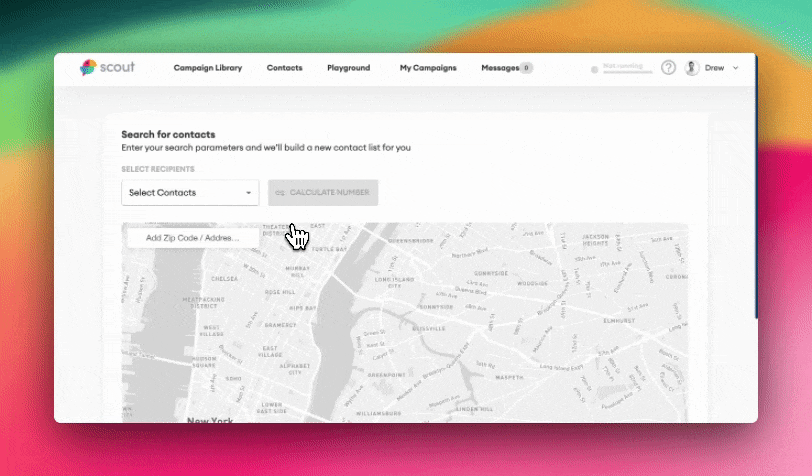812x476 pixels.
Task: Go to the Contacts tab
Action: click(x=284, y=68)
